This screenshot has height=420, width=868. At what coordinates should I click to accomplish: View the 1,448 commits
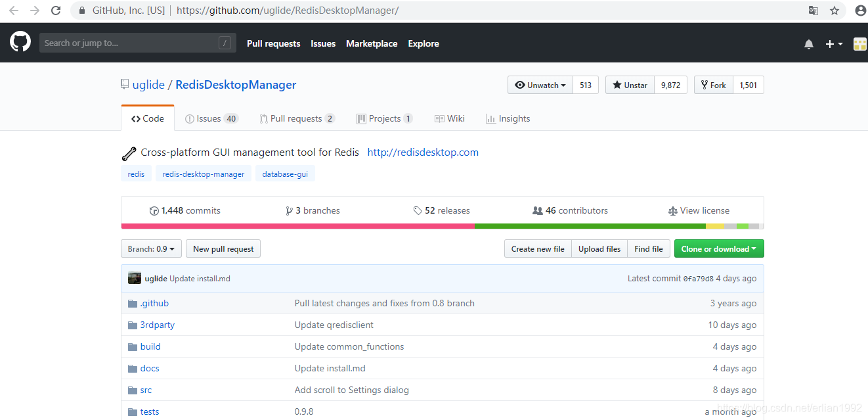click(185, 211)
